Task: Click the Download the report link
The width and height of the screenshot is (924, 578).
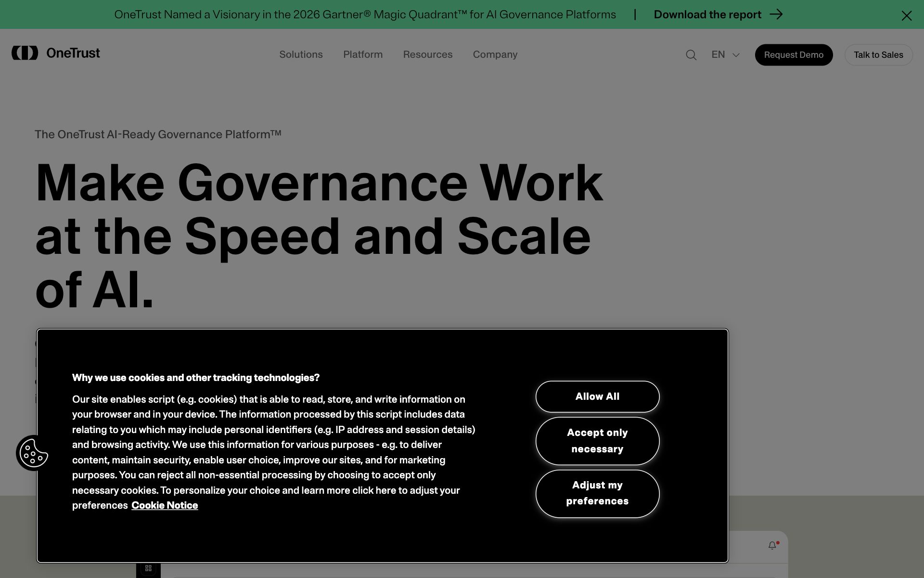Action: (x=707, y=14)
